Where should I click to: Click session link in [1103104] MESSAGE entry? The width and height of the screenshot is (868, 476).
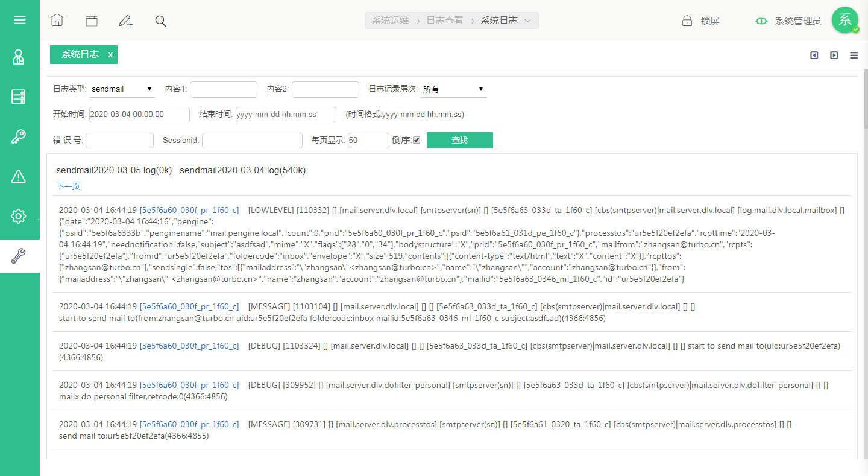pyautogui.click(x=189, y=307)
